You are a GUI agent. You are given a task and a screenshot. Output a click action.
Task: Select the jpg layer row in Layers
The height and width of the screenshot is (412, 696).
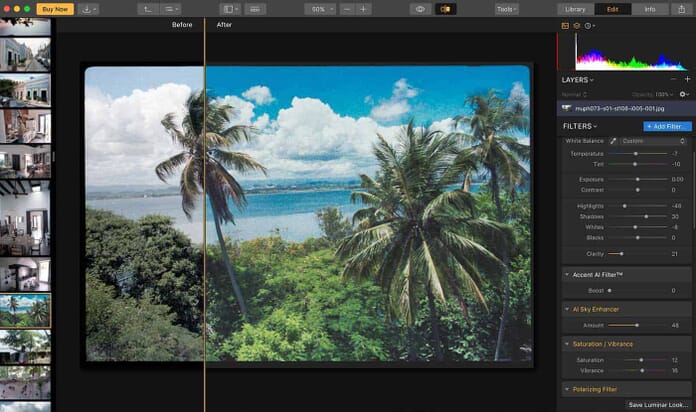coord(624,108)
